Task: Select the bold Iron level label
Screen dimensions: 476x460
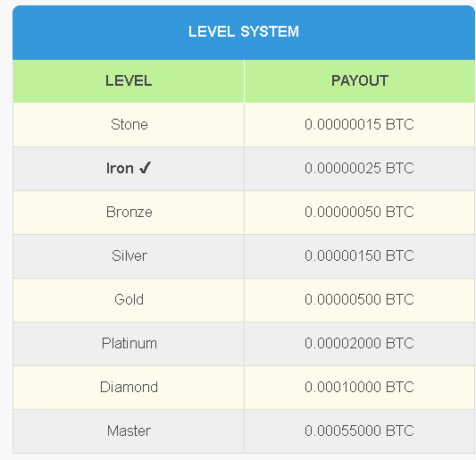Action: [120, 168]
